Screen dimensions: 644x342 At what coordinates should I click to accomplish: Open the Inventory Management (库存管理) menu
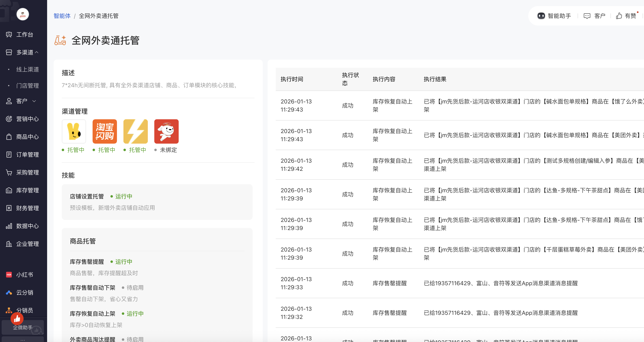pos(27,190)
